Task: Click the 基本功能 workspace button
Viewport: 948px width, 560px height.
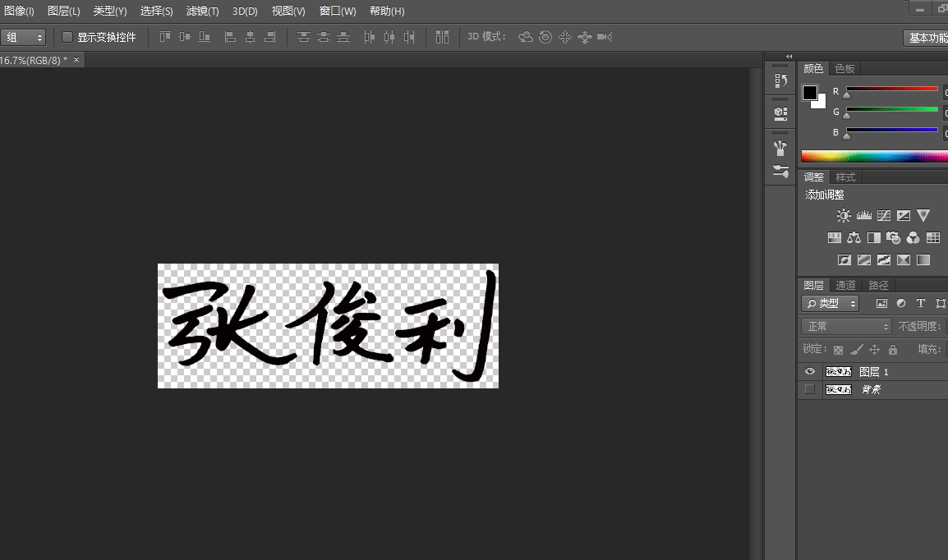Action: 926,38
